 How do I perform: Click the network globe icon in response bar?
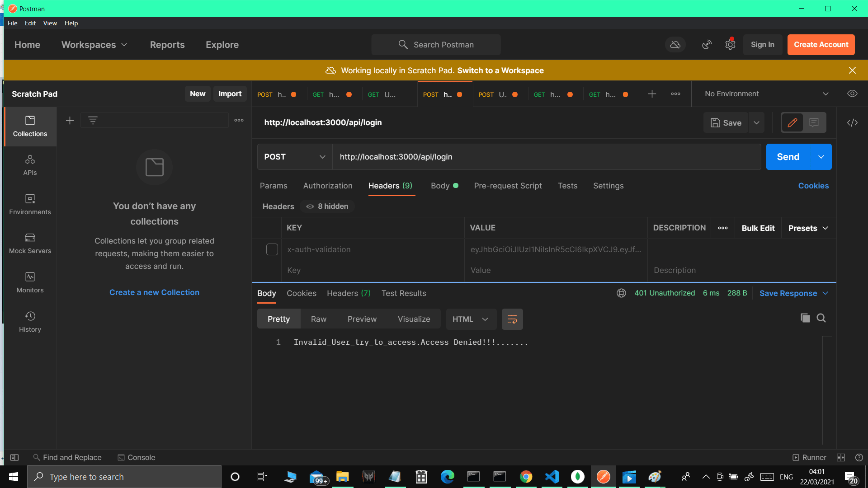(621, 293)
